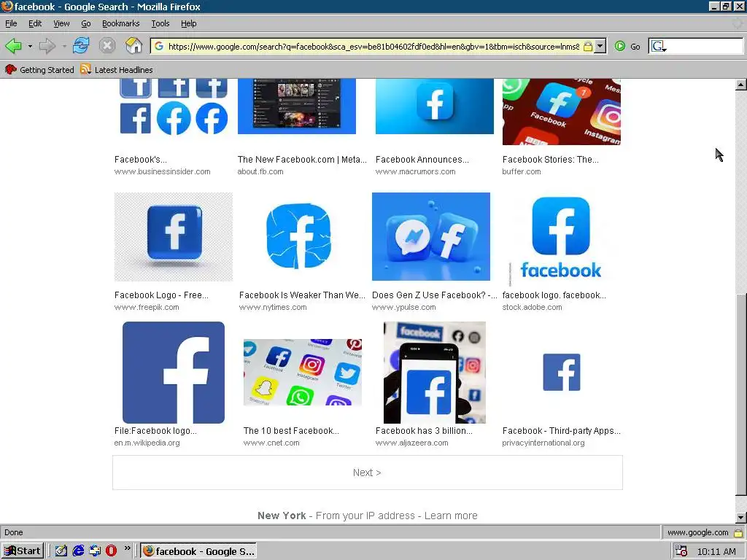Screen dimensions: 747x560
Task: Open the Facebook Stories buffer.com result
Action: click(550, 160)
